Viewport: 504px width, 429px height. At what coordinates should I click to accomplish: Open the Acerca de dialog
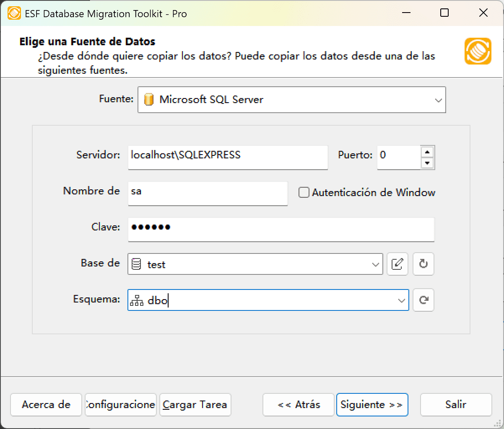(x=46, y=405)
